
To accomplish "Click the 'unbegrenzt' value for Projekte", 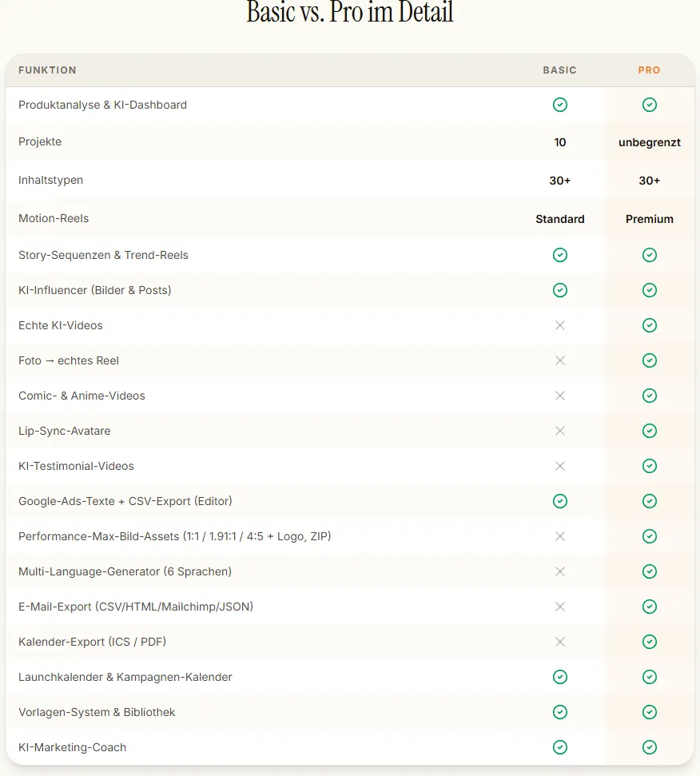I will tap(650, 142).
